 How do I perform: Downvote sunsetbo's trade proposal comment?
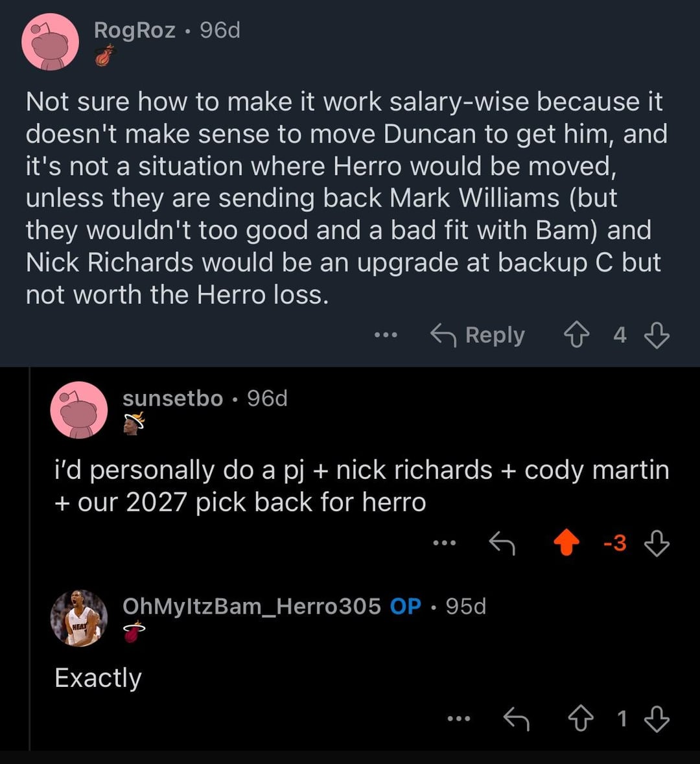point(657,544)
